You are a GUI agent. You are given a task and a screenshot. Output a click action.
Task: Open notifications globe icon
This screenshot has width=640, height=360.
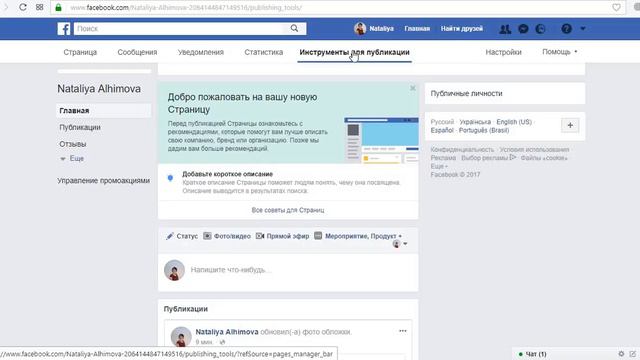pos(540,29)
